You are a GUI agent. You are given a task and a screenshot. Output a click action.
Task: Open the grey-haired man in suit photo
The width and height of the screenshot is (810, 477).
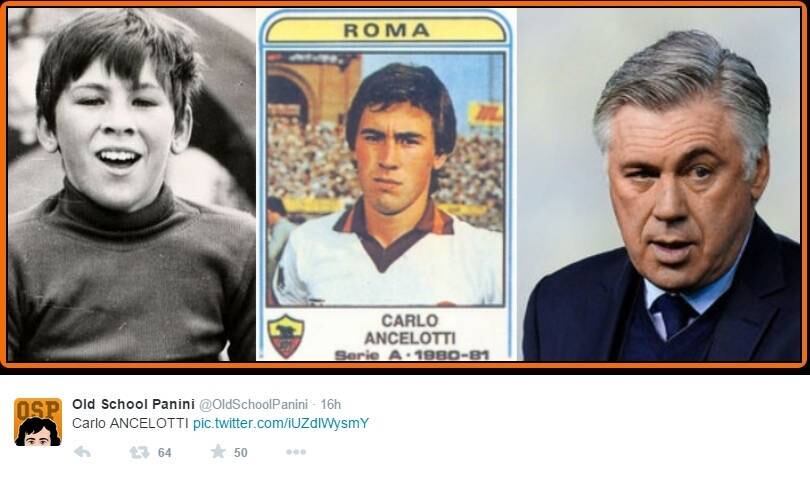click(662, 184)
